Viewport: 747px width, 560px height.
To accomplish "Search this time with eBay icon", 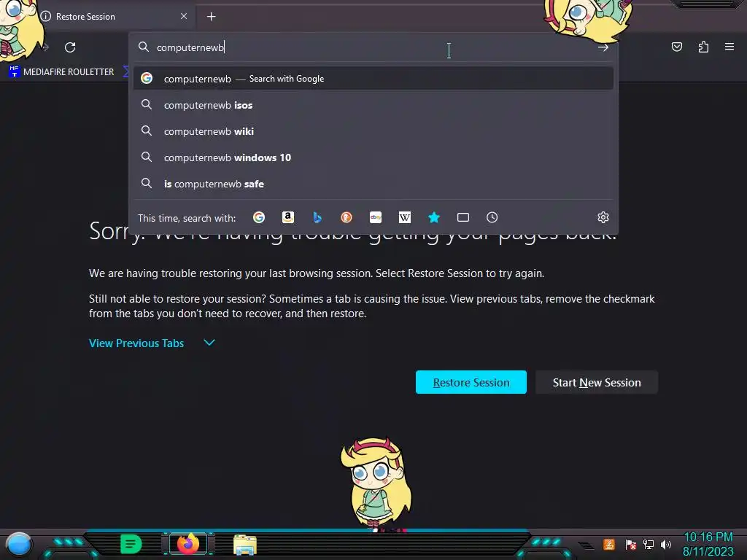I will click(x=376, y=217).
